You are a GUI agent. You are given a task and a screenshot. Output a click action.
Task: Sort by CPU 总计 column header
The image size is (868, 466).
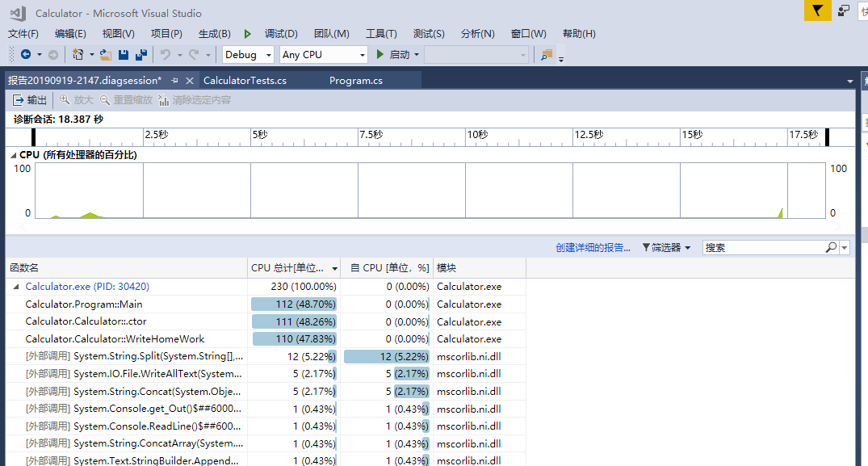pyautogui.click(x=293, y=268)
